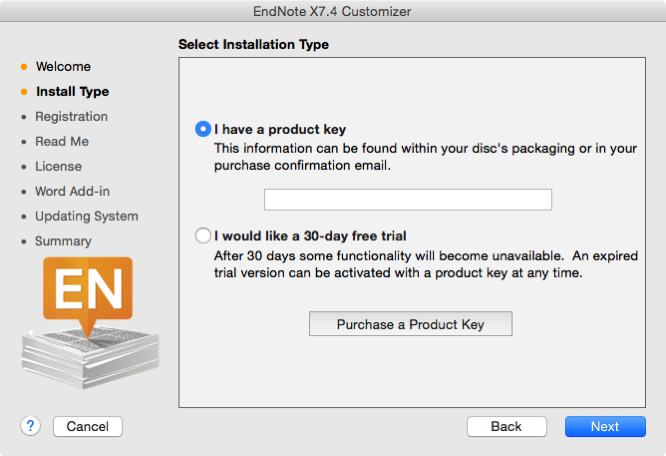666x456 pixels.
Task: Go to the previous step with Back
Action: coord(506,426)
